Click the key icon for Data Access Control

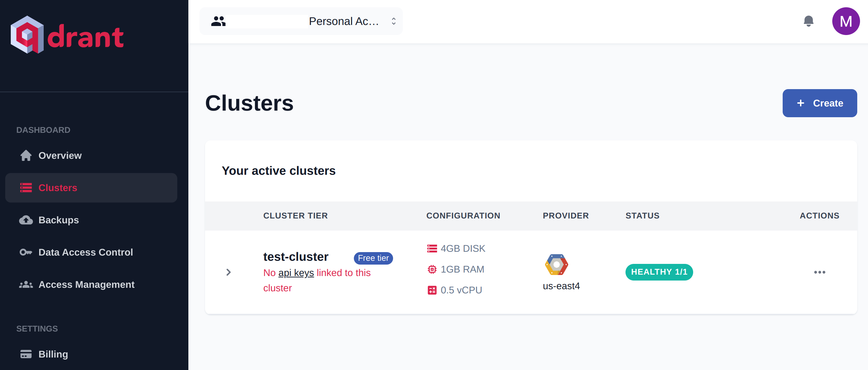click(x=26, y=252)
